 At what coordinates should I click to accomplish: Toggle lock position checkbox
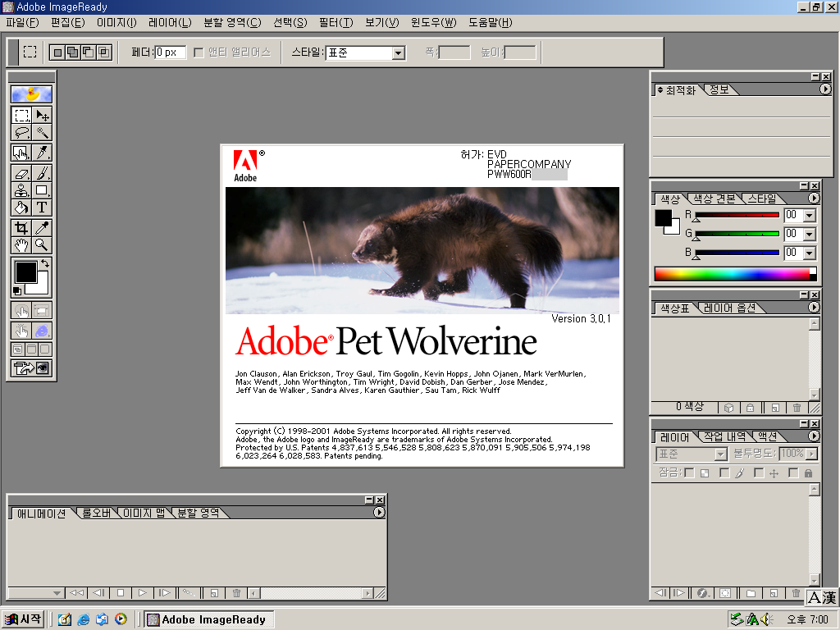(759, 472)
